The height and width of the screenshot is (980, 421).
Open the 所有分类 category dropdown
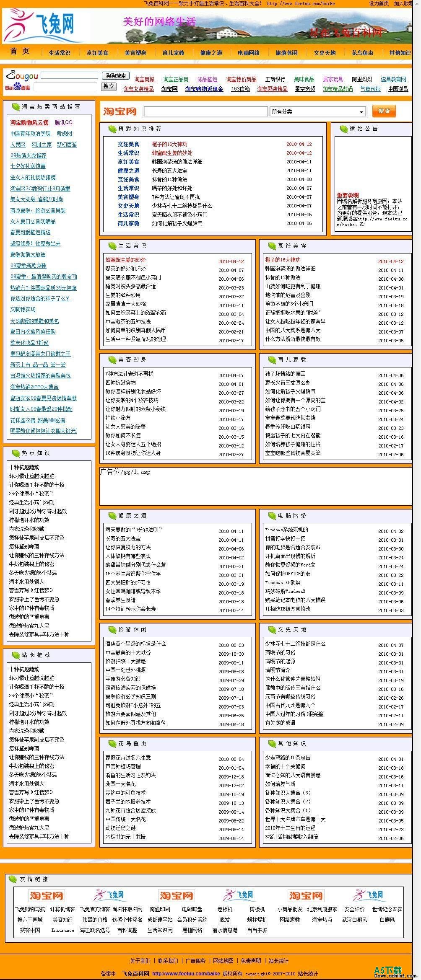[x=318, y=111]
